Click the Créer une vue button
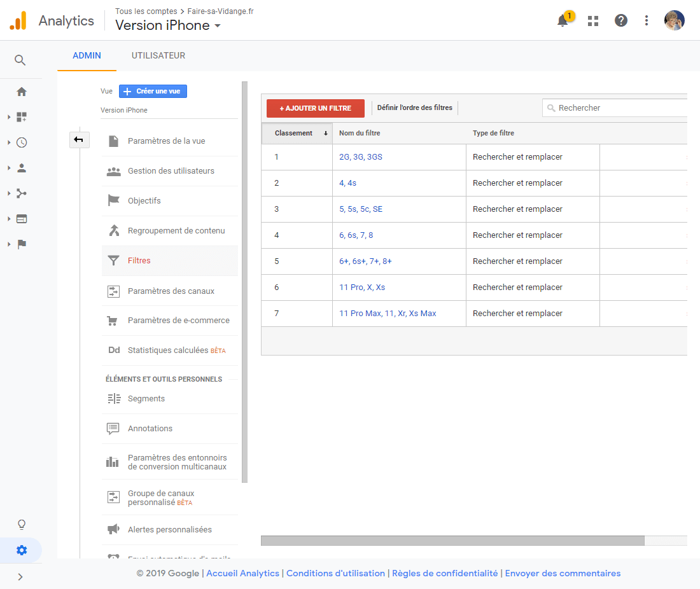Screen dimensions: 700x589 [x=153, y=91]
